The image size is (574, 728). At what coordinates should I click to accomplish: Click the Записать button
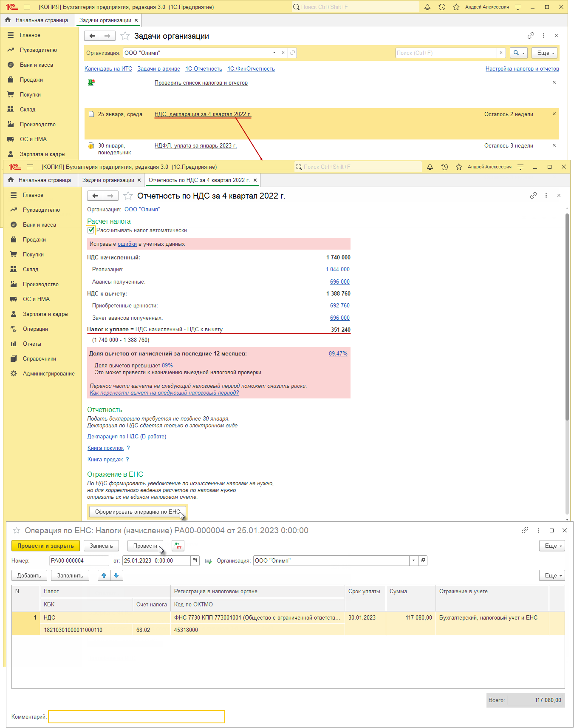click(101, 546)
